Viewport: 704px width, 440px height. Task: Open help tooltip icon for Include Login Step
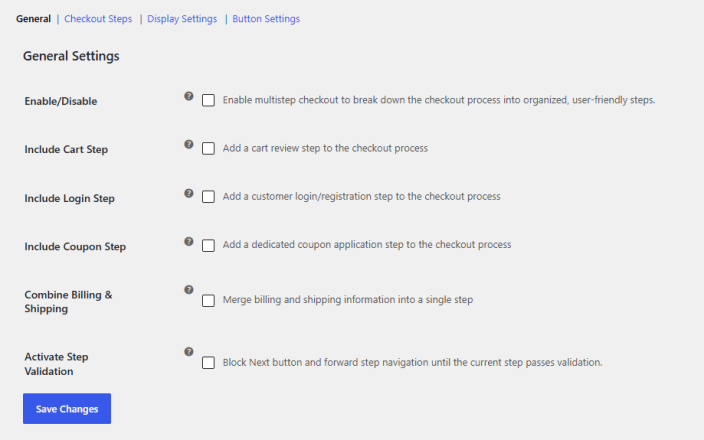(189, 193)
